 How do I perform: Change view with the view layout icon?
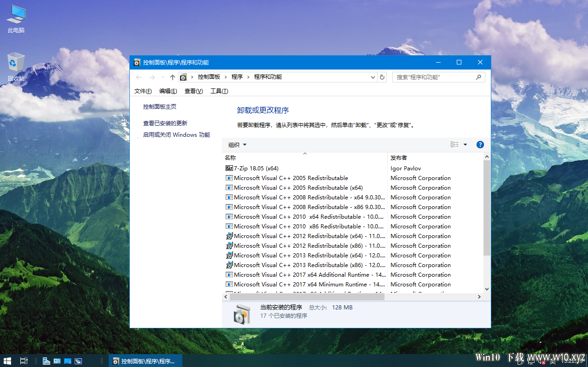(454, 145)
